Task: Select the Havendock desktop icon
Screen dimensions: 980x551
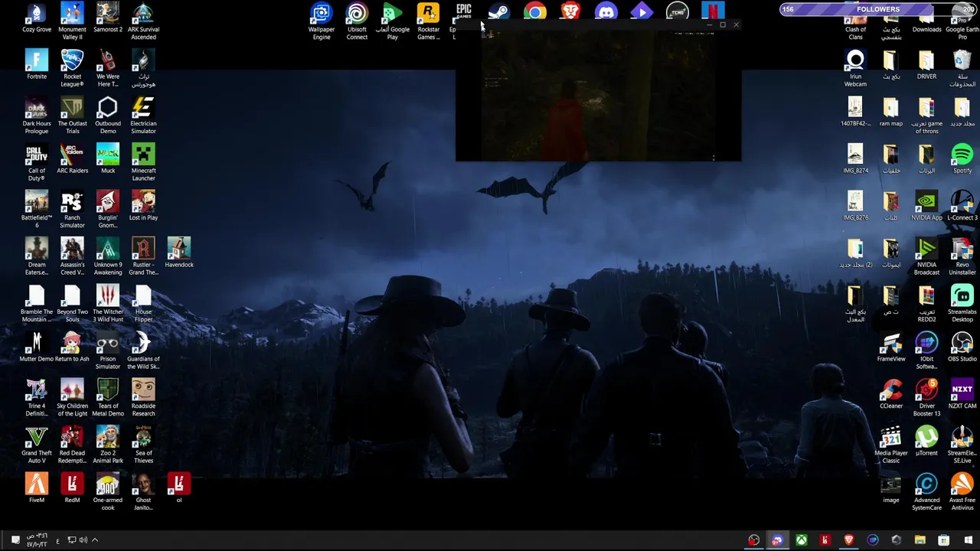Action: 179,253
